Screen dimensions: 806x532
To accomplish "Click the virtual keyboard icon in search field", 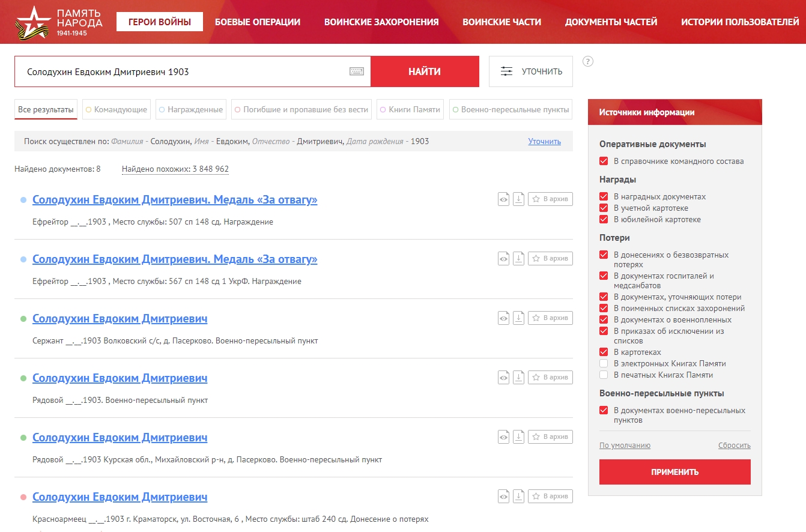I will point(357,71).
